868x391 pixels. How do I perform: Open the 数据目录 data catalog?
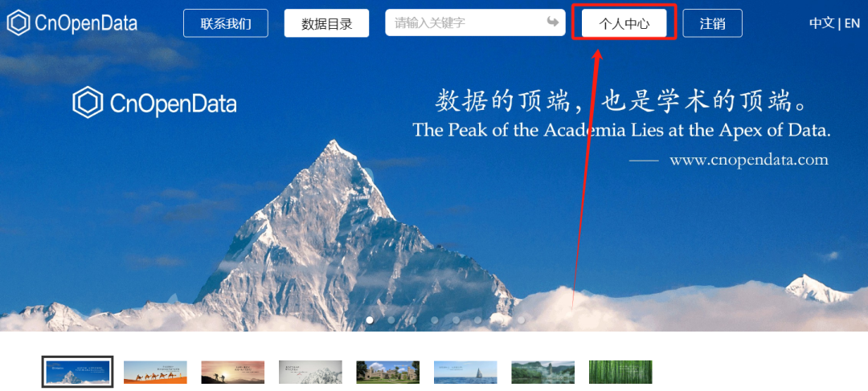point(326,23)
